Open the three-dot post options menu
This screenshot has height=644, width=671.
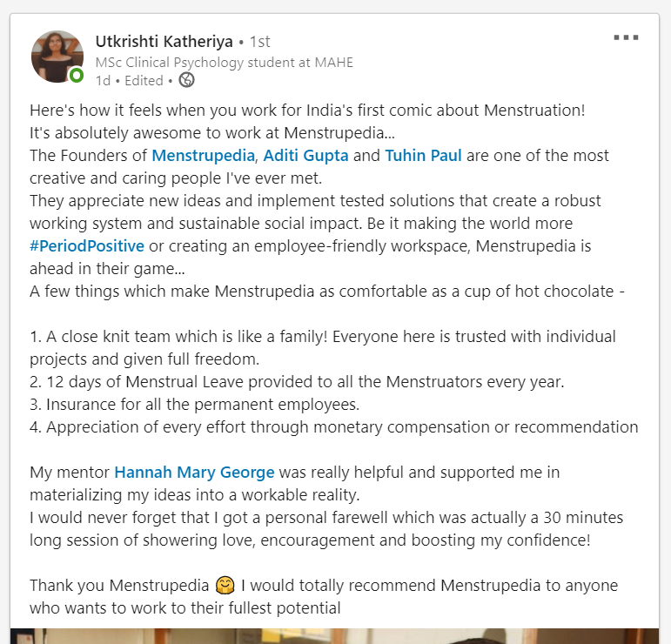(626, 37)
